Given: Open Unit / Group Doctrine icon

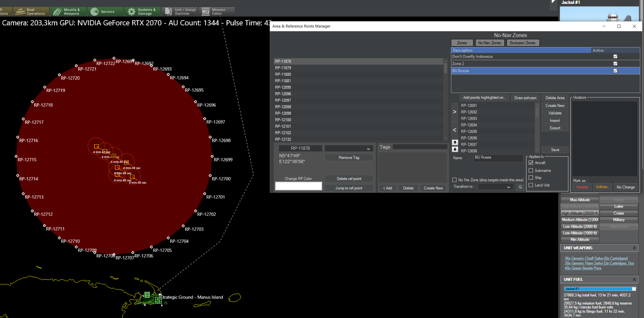Looking at the screenshot, I should [x=168, y=11].
